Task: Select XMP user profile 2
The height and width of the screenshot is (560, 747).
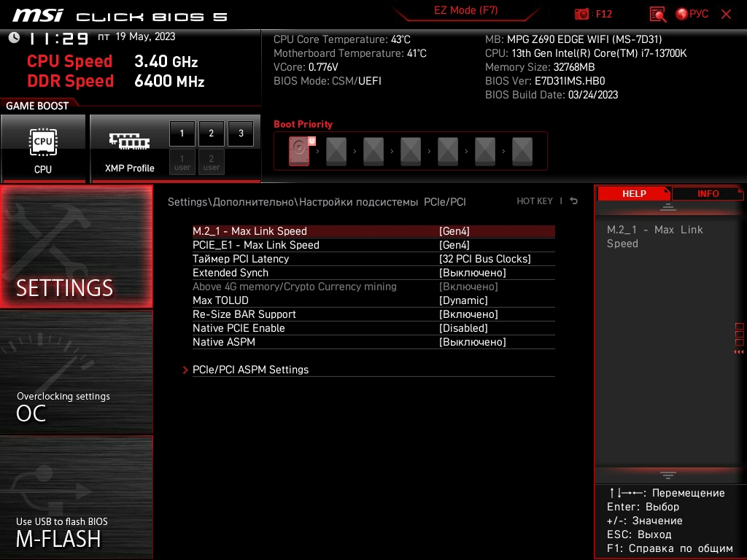Action: coord(211,162)
